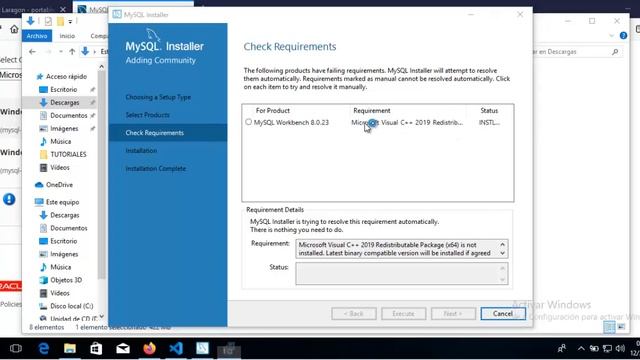
Task: Open Documentos under Acceso rápido
Action: (x=64, y=116)
